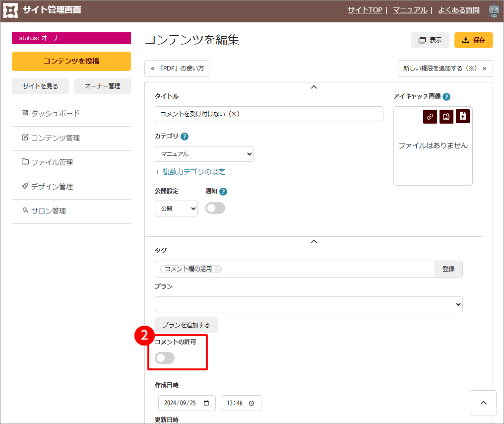
Task: Open the プラン dropdown
Action: click(x=309, y=304)
